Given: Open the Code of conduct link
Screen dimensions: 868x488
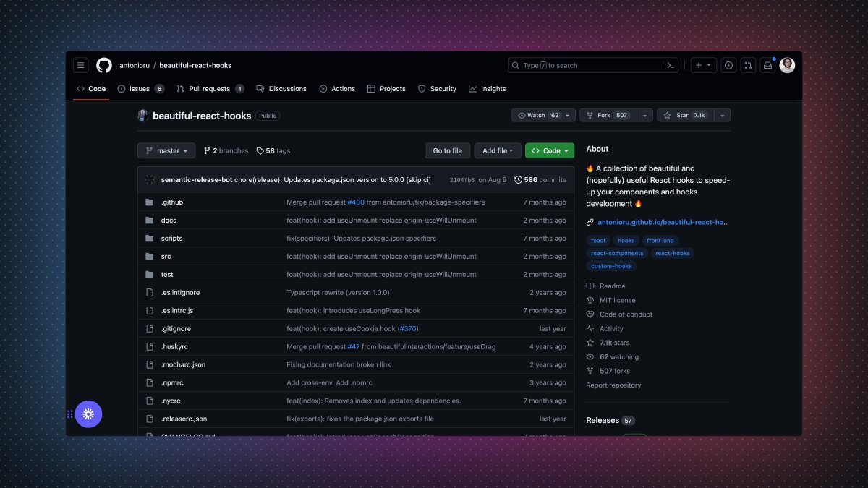Looking at the screenshot, I should (619, 314).
